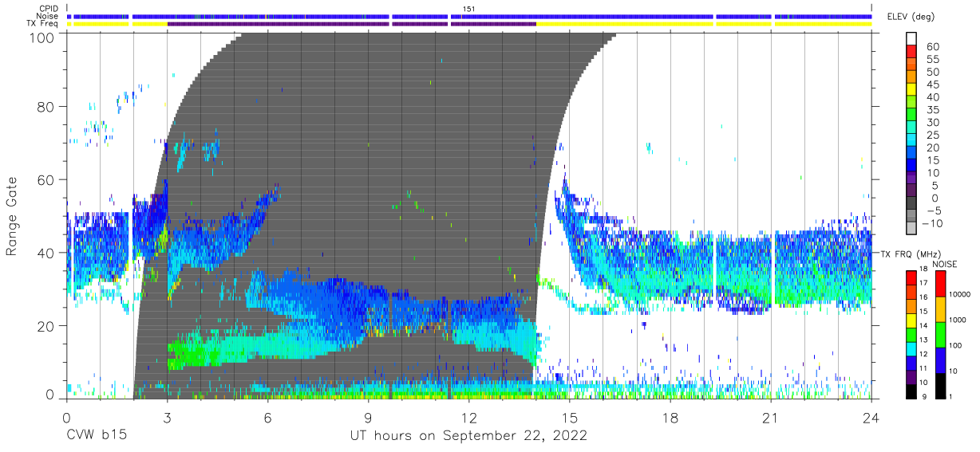Click the red segment of the ELEV color bar
This screenshot has height=452, width=980.
click(913, 53)
